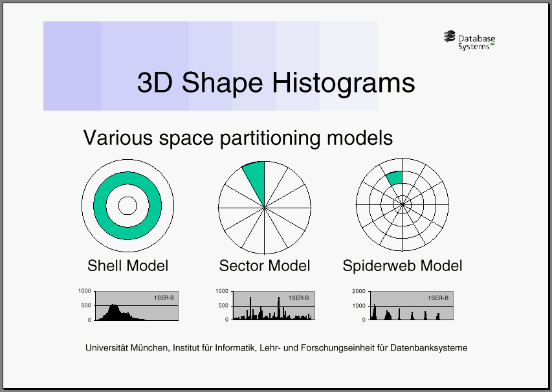Click the histogram chart under Sector Model
552x392 pixels.
pos(265,305)
